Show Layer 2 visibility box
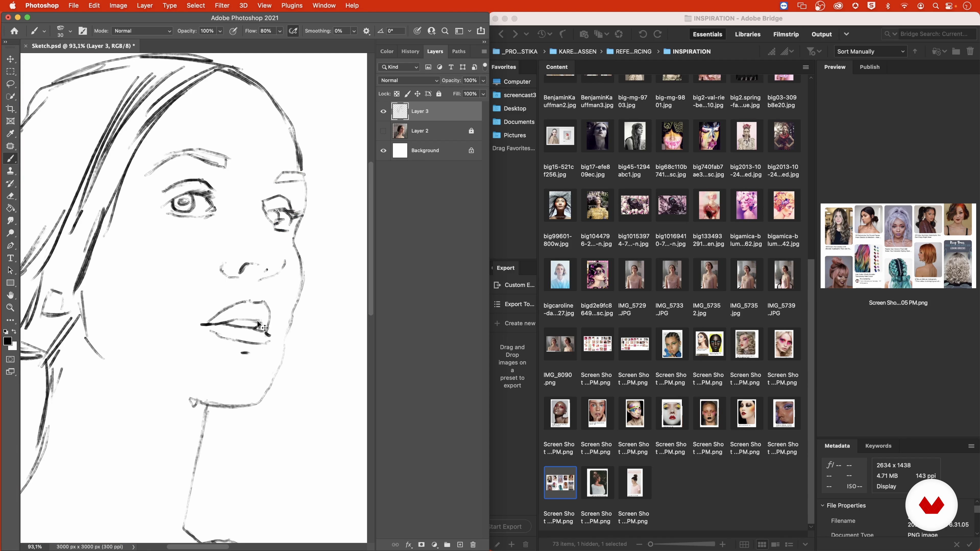The width and height of the screenshot is (980, 551). 383,131
